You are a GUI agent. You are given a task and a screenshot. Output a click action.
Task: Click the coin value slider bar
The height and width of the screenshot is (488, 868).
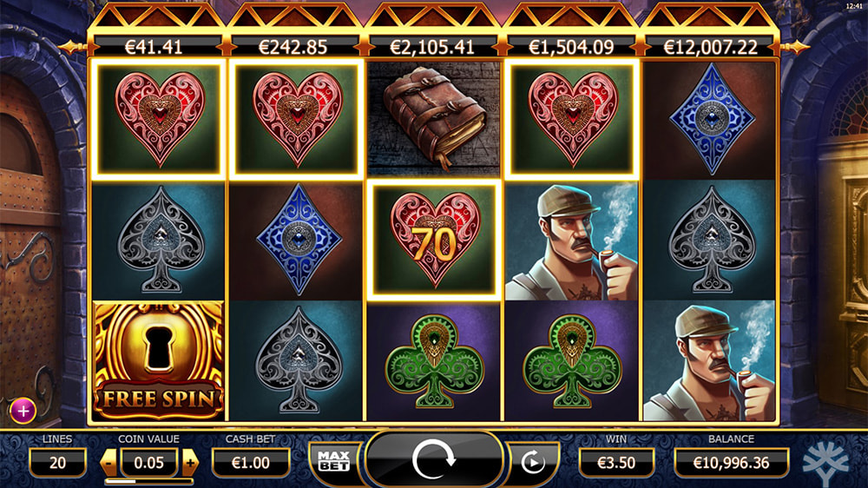[x=149, y=482]
